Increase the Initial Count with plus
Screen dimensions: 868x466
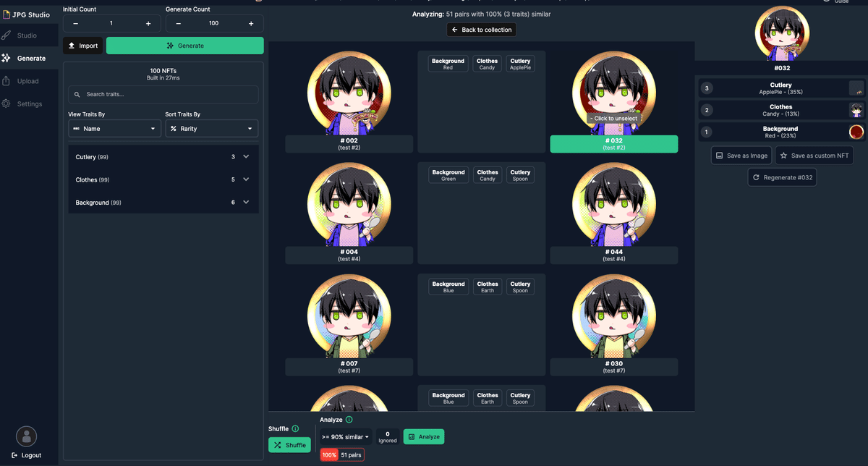pyautogui.click(x=148, y=23)
